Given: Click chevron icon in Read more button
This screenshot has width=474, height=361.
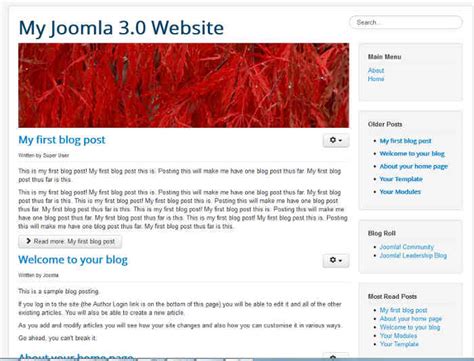Looking at the screenshot, I should (28, 241).
